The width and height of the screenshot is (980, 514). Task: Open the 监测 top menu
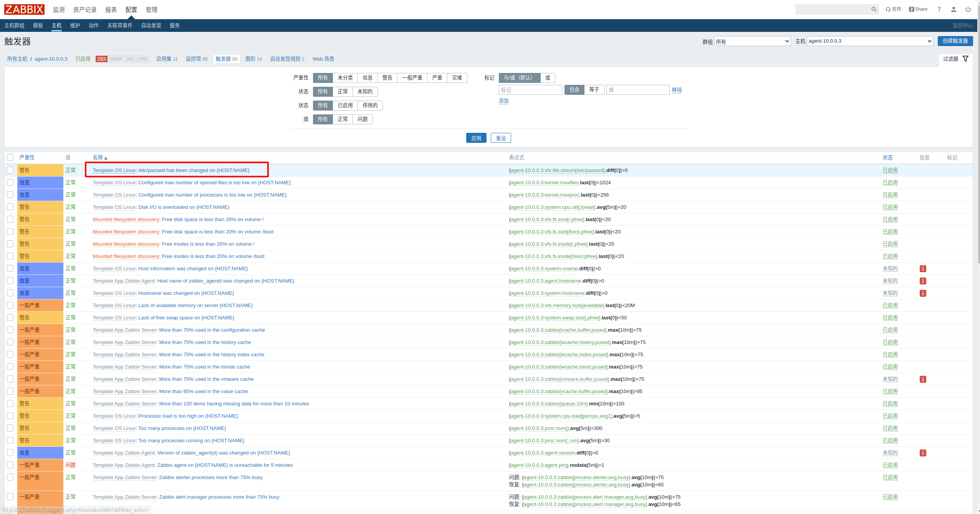(59, 10)
